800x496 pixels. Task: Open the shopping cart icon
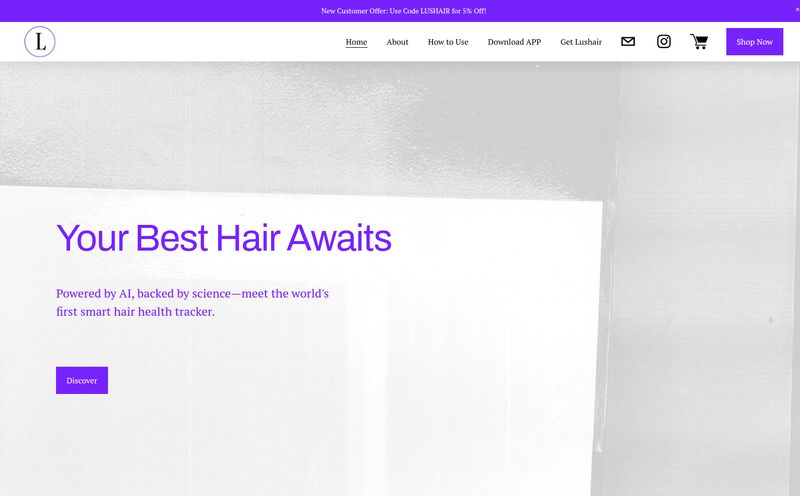[699, 41]
